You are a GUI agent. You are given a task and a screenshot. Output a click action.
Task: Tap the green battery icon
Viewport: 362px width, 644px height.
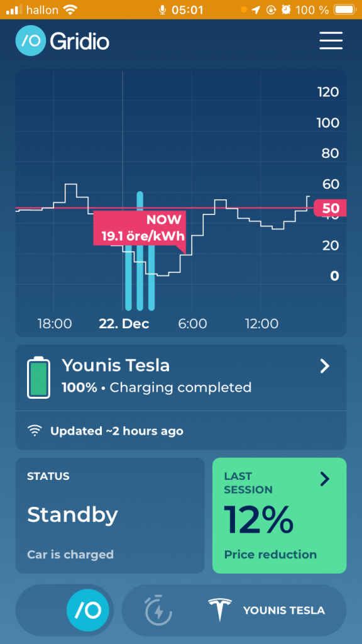point(38,377)
